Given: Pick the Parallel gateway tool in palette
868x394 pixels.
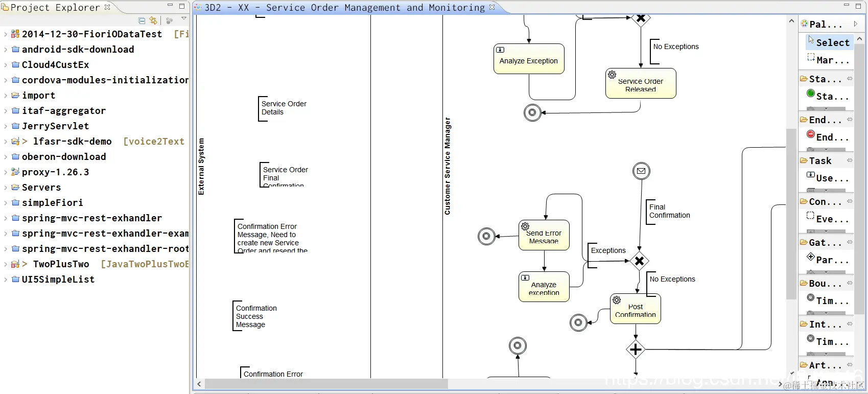Looking at the screenshot, I should [829, 260].
